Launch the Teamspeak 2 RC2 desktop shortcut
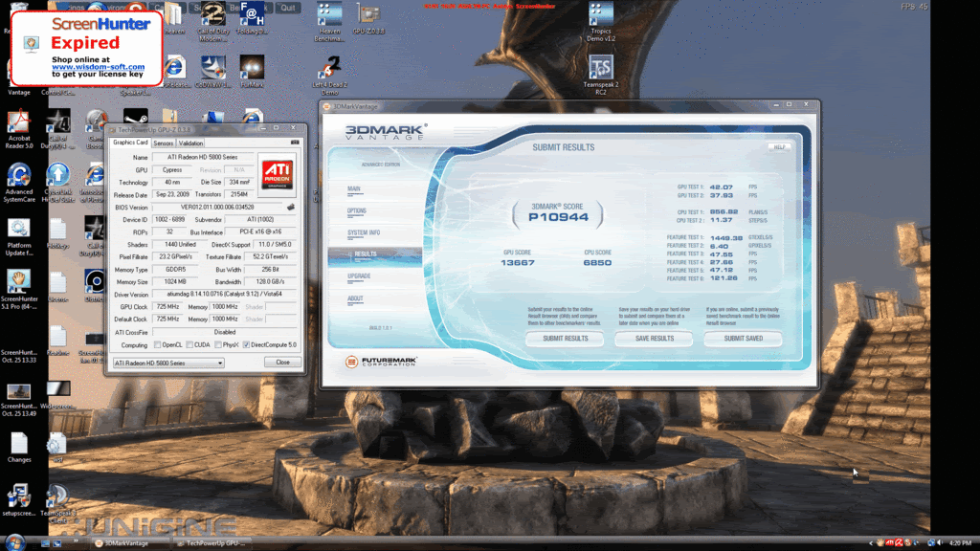This screenshot has width=980, height=551. click(601, 75)
